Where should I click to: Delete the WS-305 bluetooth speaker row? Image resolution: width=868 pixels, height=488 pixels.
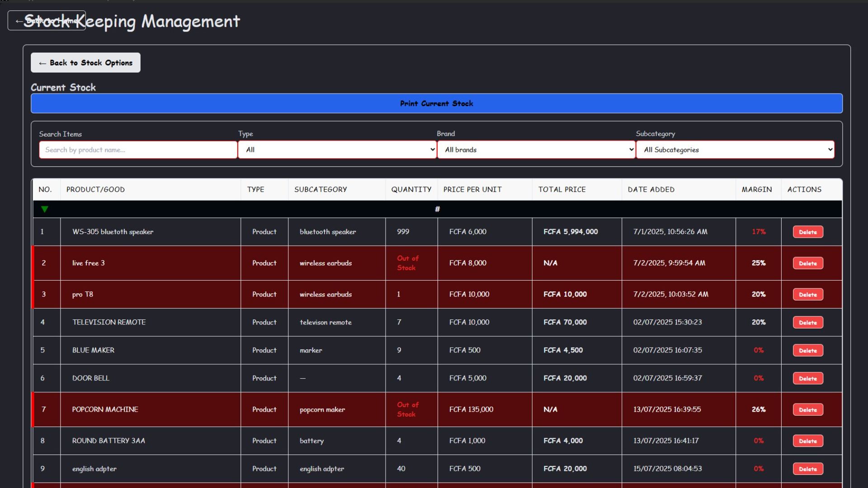pyautogui.click(x=807, y=232)
